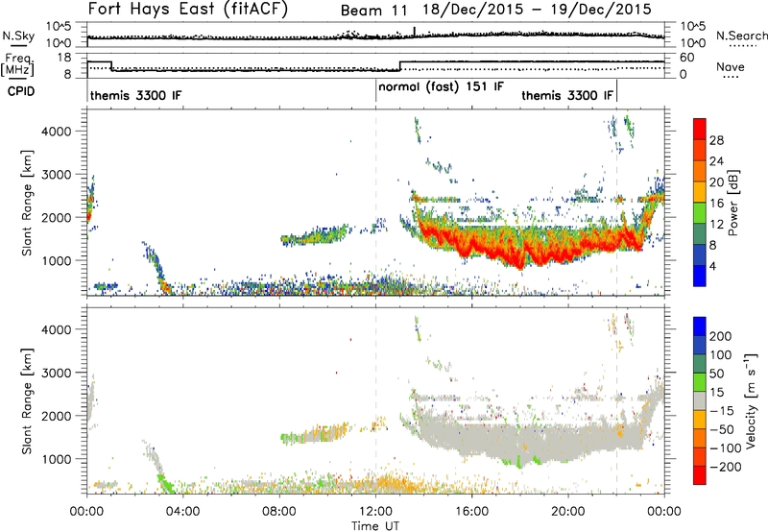Click the Velocity [m s-1] colorbar title
Image resolution: width=768 pixels, height=532 pixels.
click(751, 400)
